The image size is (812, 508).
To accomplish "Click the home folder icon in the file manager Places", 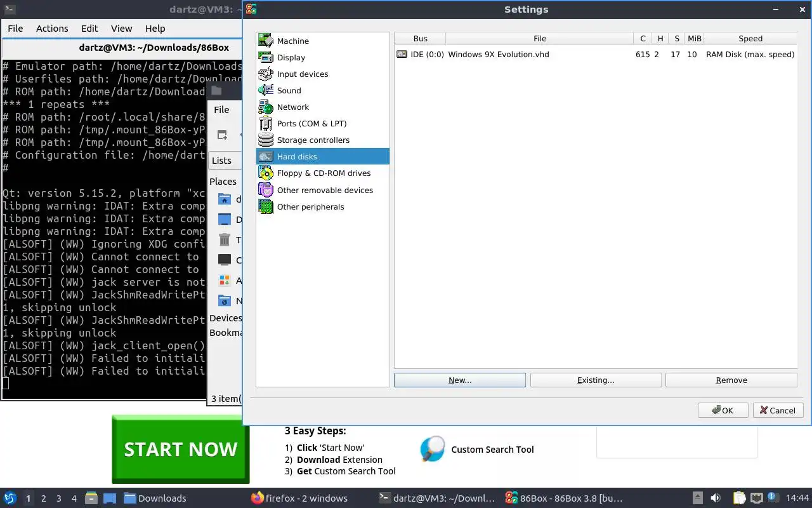I will tap(224, 199).
